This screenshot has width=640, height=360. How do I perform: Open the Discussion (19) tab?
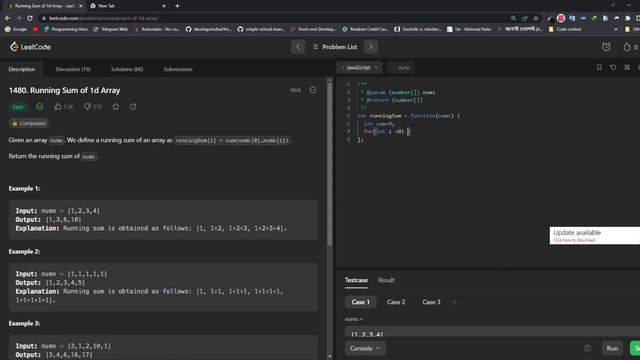73,69
